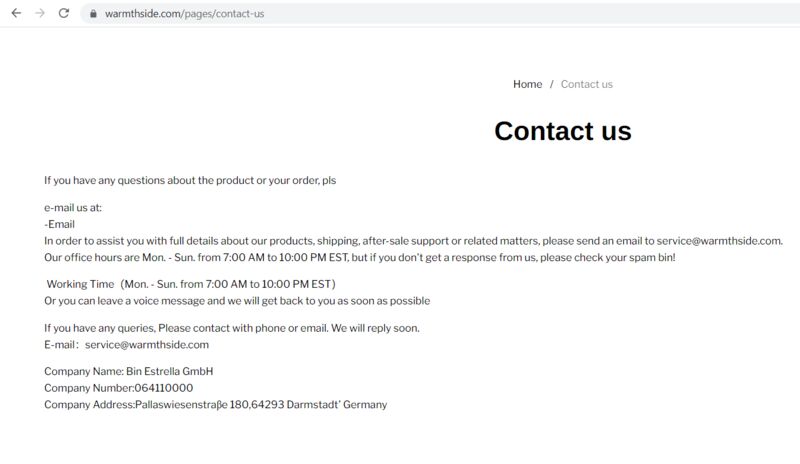
Task: Click service@warmthside.com in the long paragraph
Action: pos(719,241)
